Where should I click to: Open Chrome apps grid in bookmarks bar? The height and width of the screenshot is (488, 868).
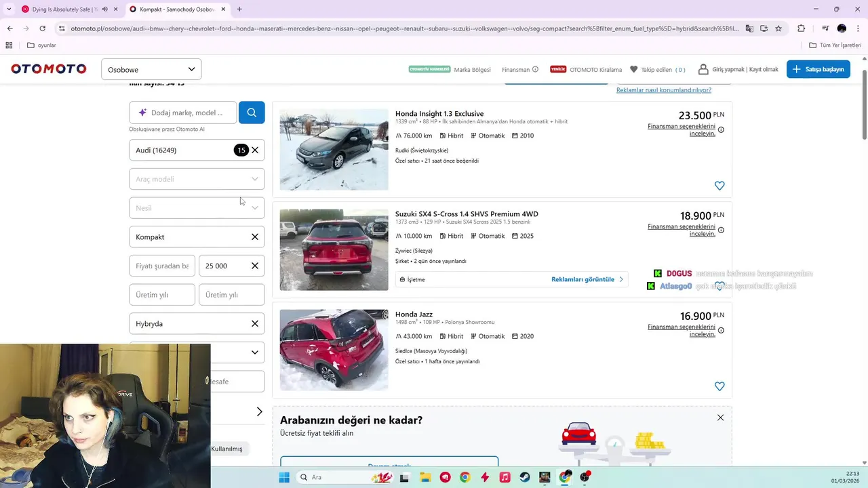click(x=9, y=45)
